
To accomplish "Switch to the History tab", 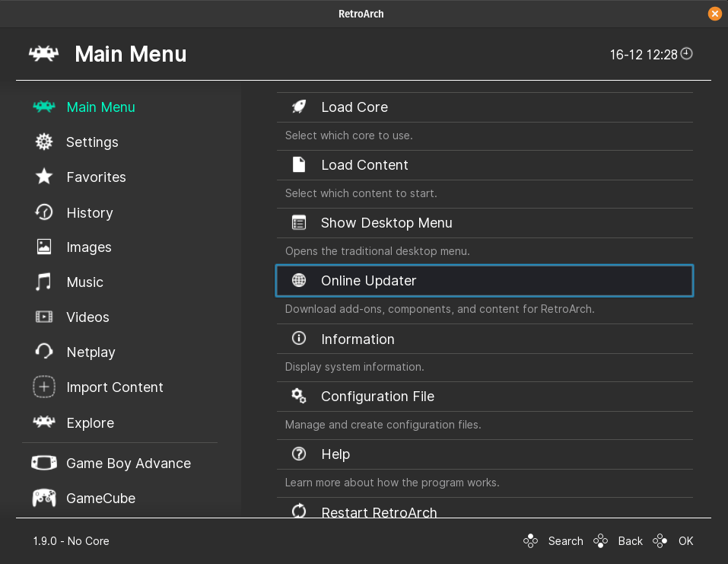I will 89,213.
